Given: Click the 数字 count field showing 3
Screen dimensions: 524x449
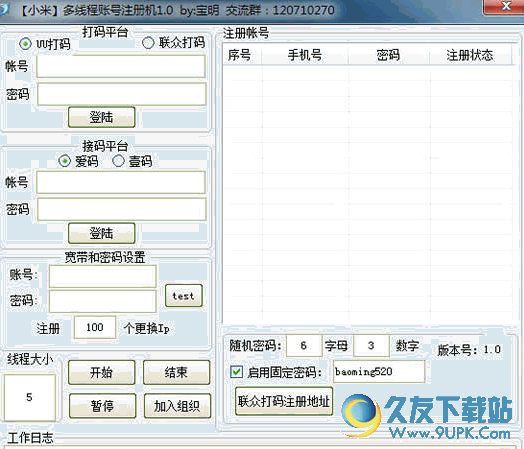Looking at the screenshot, I should [x=371, y=345].
